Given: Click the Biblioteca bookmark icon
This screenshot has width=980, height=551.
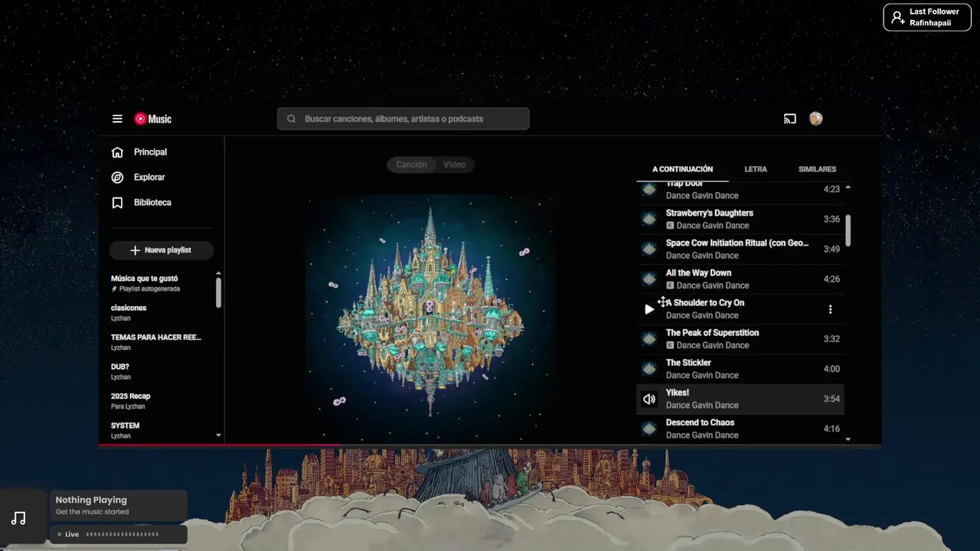Looking at the screenshot, I should click(x=117, y=202).
